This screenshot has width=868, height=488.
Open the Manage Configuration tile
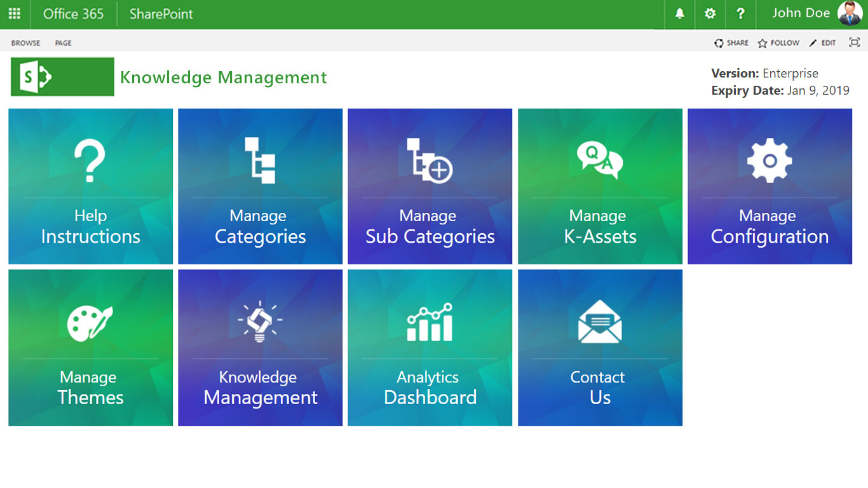769,186
